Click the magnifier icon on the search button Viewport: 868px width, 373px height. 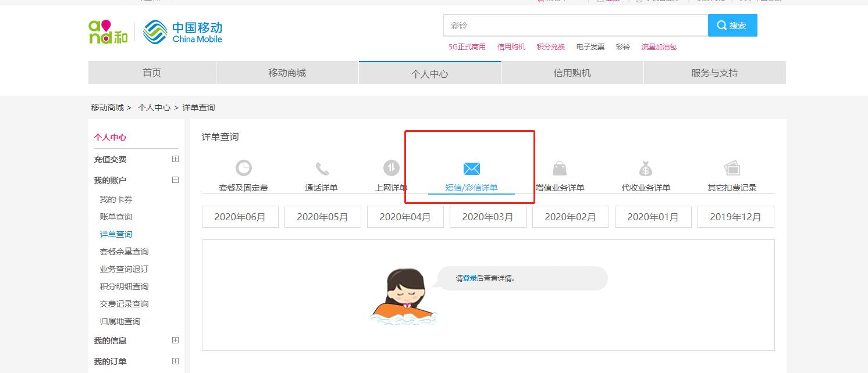point(721,26)
